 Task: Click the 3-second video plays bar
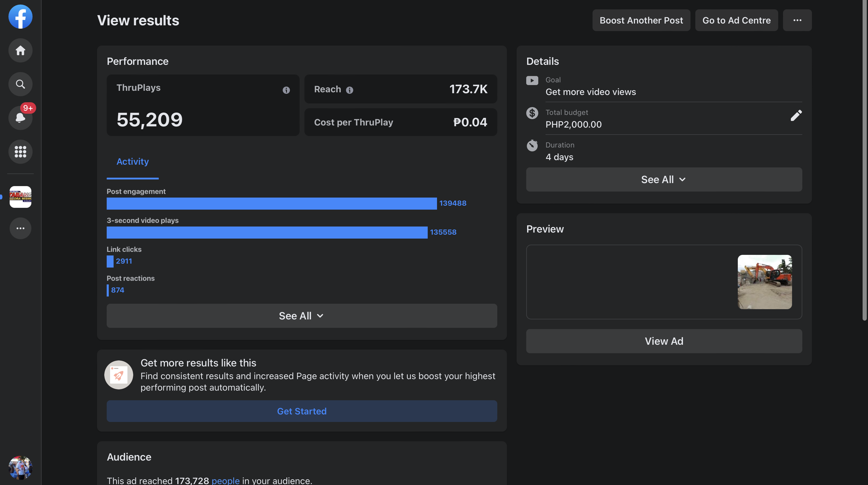pos(267,232)
